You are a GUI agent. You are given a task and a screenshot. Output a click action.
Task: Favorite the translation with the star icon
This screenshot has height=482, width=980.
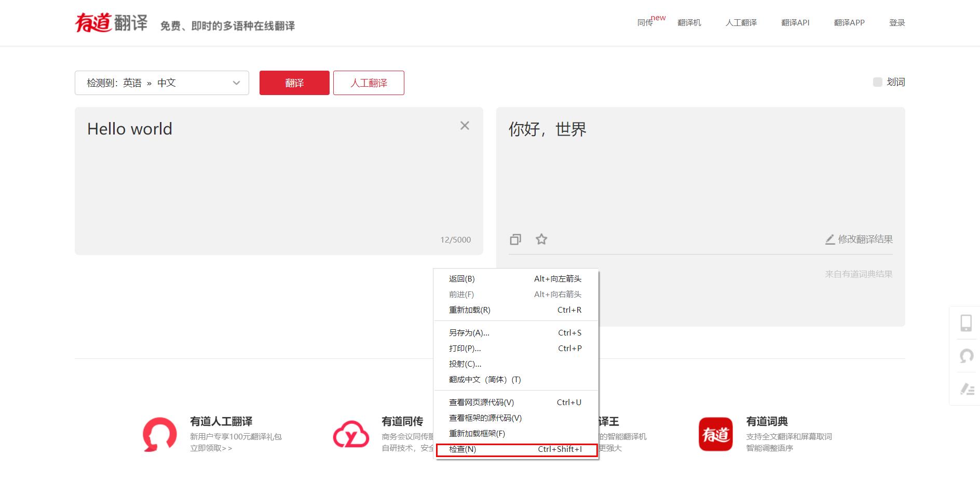point(541,239)
